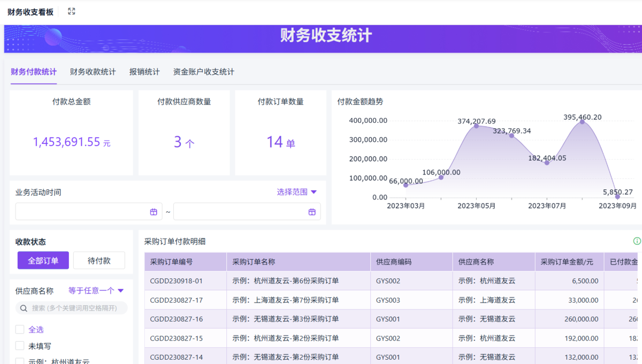Filter by 待付款 status button
This screenshot has width=642, height=364.
point(99,260)
